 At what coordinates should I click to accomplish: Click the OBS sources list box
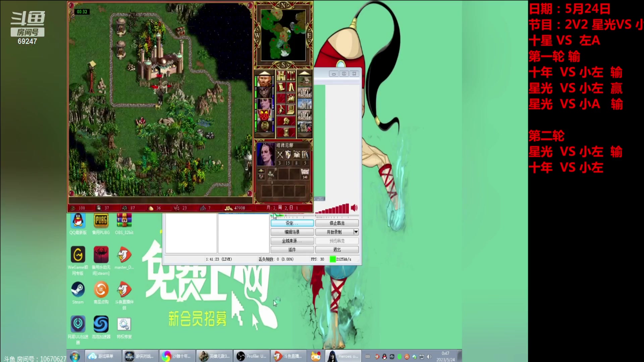[x=244, y=233]
